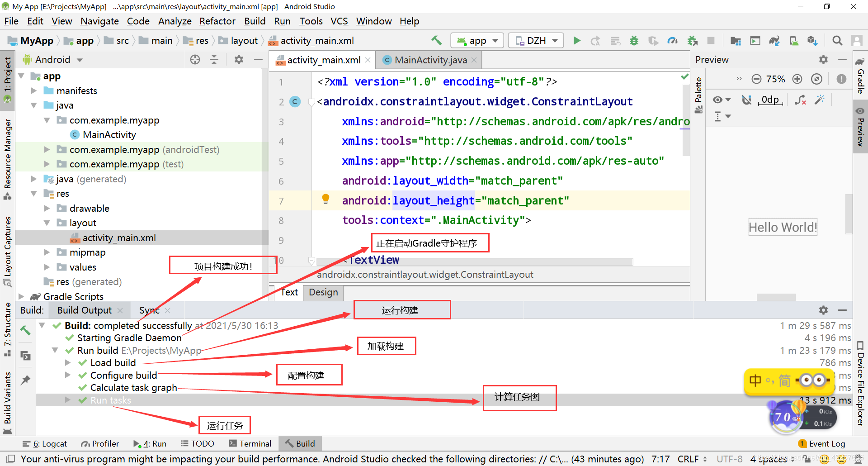868x466 pixels.
Task: Click zoom to fit icon in Preview
Action: coord(816,79)
